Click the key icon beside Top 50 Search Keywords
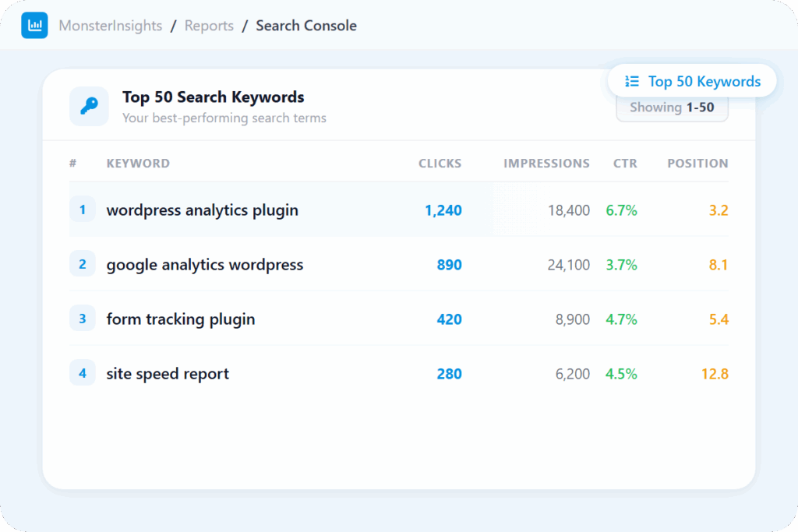Image resolution: width=798 pixels, height=532 pixels. click(x=89, y=106)
